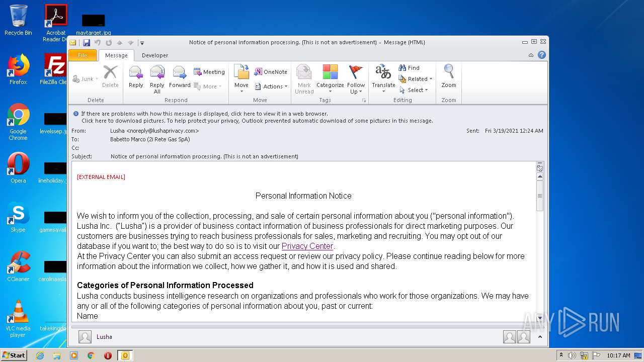Click info bar to download pictures
The image size is (644, 362).
point(257,121)
